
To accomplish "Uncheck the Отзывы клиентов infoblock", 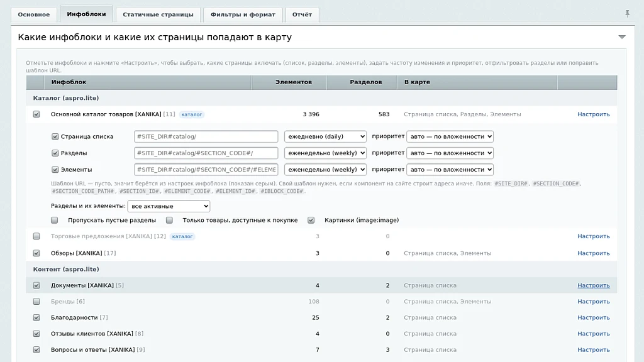I will [x=36, y=333].
